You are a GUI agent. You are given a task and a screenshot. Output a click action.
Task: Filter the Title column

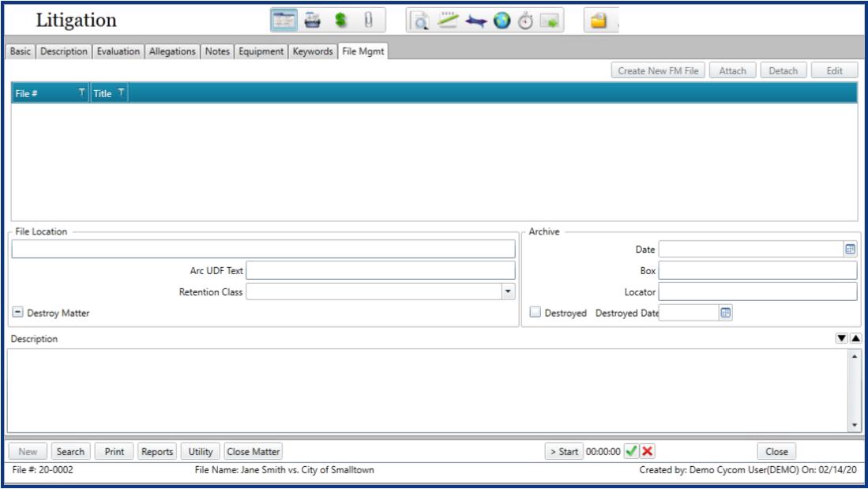tap(121, 93)
